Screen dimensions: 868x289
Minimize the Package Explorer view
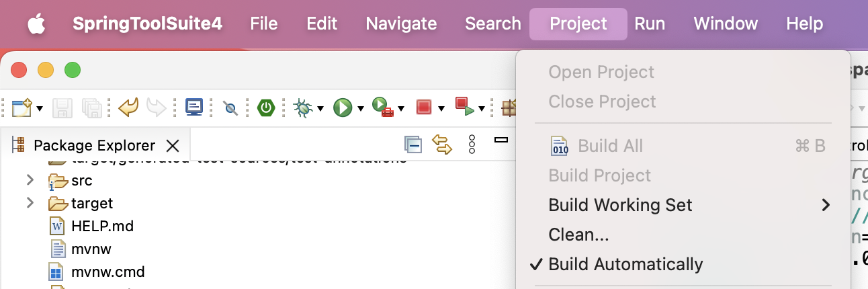tap(501, 140)
